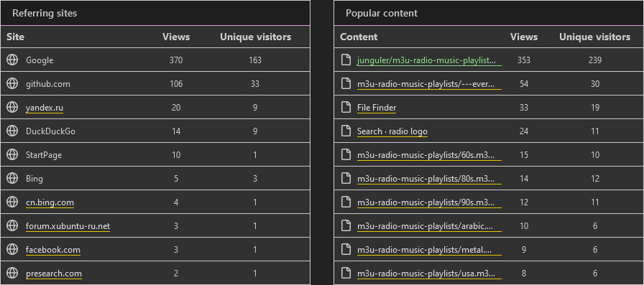Click the globe icon next to Bing
Screen dimensions: 644x285
point(12,179)
